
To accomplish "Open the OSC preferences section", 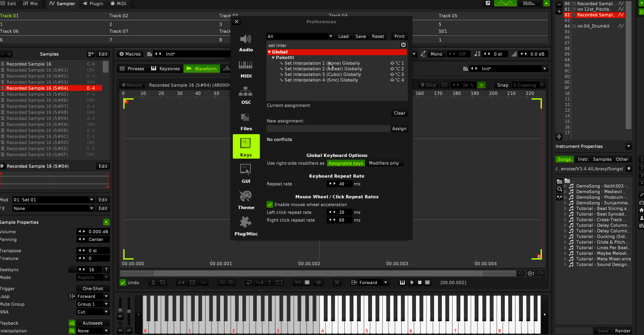I will point(246,96).
